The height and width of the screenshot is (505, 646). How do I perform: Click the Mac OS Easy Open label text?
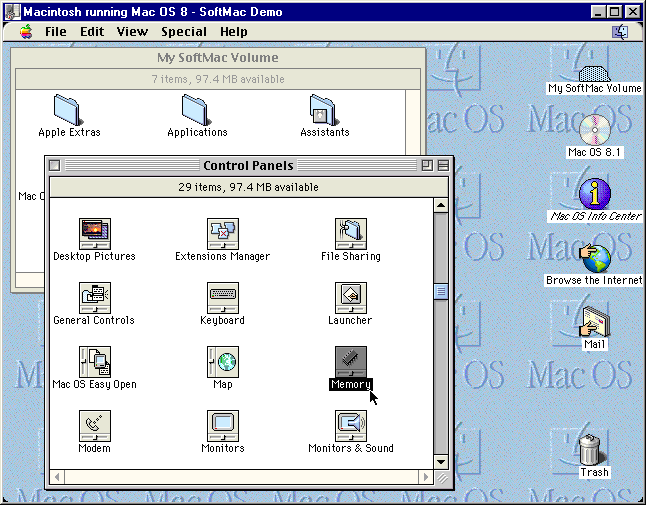click(x=94, y=384)
